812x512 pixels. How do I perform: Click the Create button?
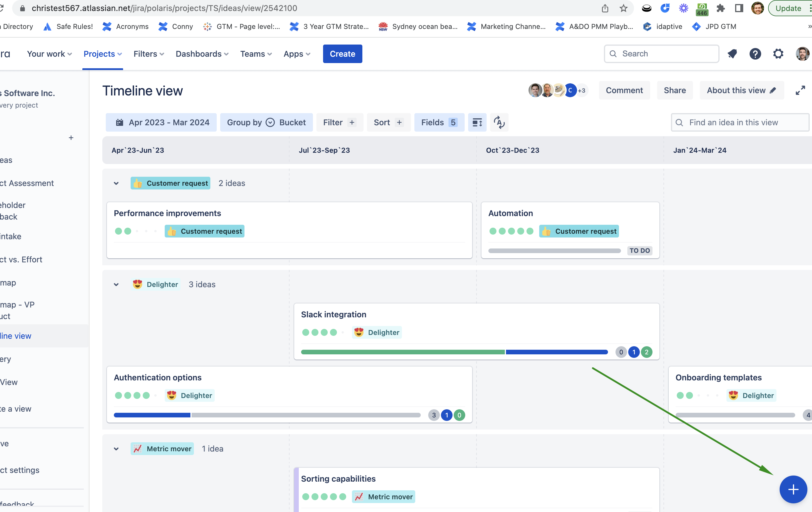pos(342,54)
